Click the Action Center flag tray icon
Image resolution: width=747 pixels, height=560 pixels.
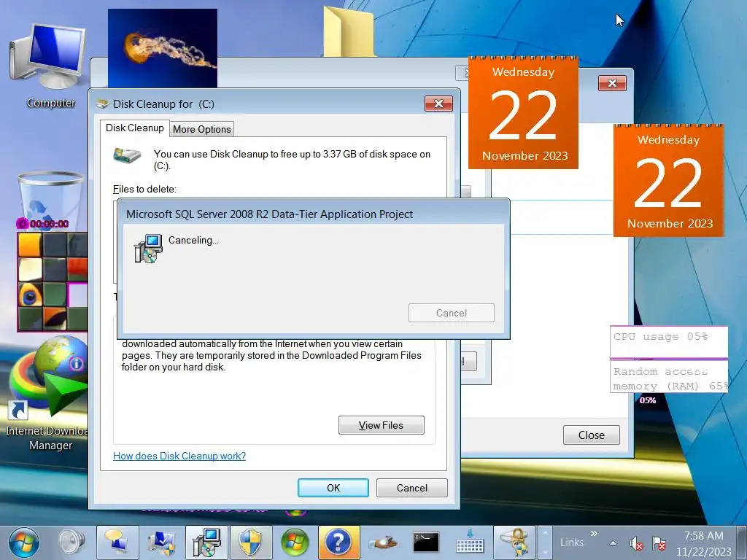point(659,542)
